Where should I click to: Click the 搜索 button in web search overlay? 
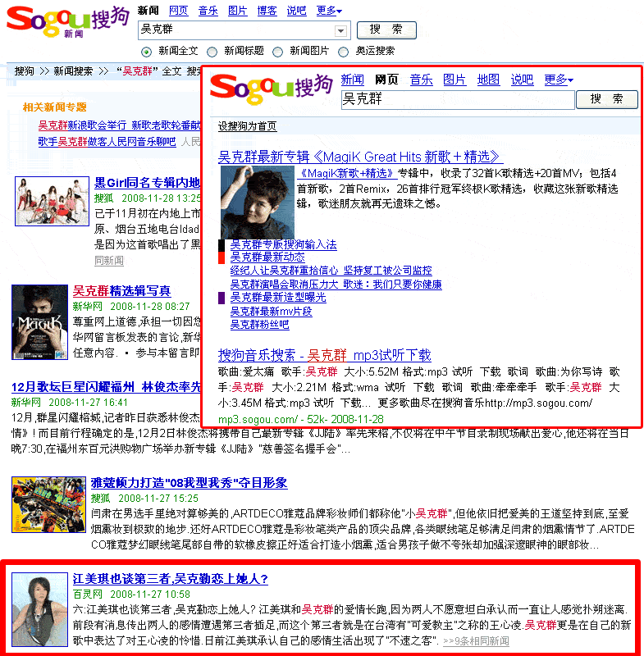click(607, 99)
